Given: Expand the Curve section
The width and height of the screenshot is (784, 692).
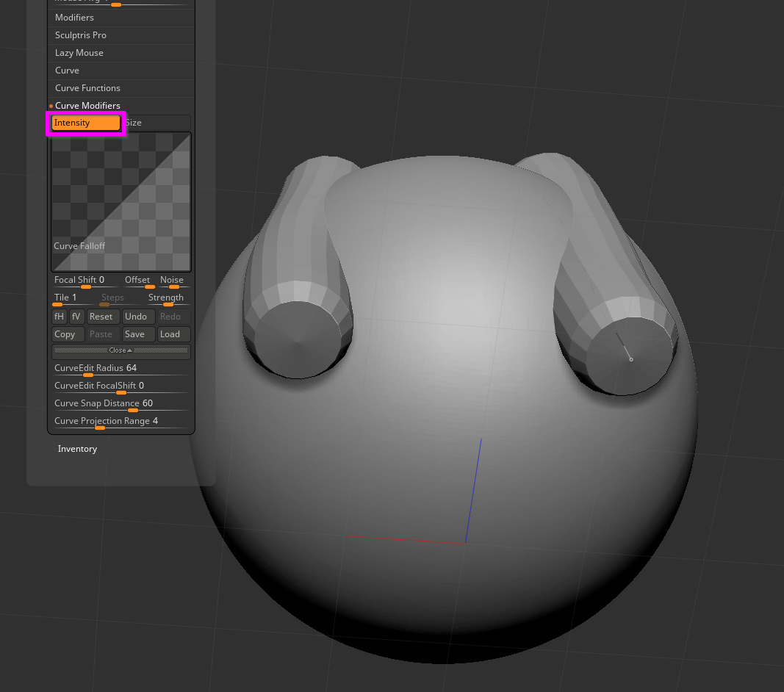Looking at the screenshot, I should click(67, 71).
